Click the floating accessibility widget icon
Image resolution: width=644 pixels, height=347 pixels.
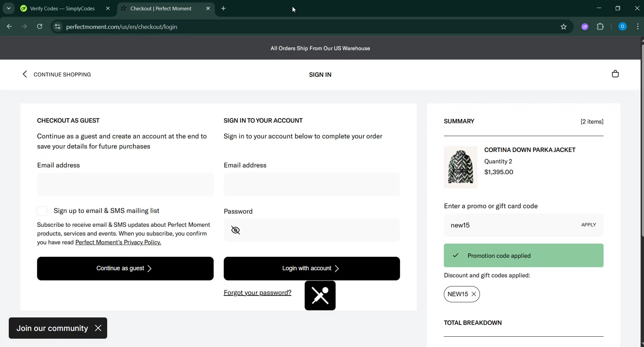[x=320, y=295]
